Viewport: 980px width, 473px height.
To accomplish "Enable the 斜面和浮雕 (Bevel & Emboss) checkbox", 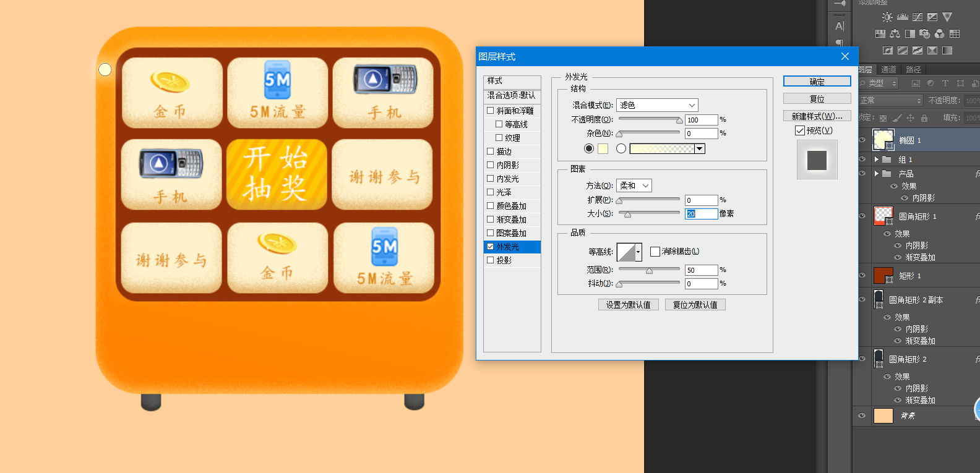I will (491, 111).
